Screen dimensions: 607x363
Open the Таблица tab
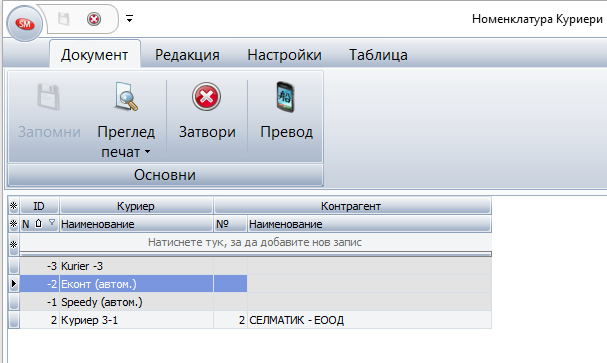tap(378, 55)
